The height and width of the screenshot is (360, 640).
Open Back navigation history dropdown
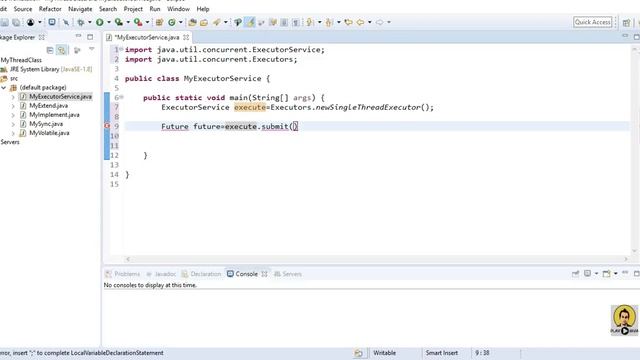(370, 22)
